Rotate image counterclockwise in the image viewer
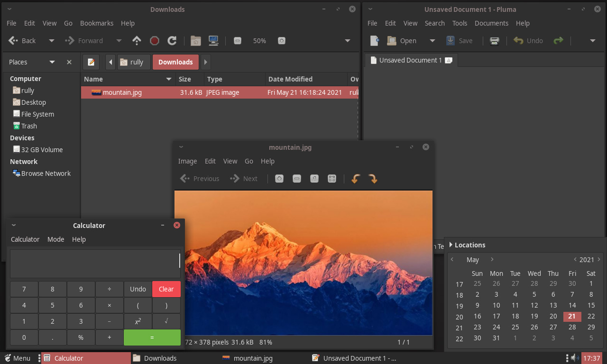Screen dimensions: 607x364 coord(356,179)
